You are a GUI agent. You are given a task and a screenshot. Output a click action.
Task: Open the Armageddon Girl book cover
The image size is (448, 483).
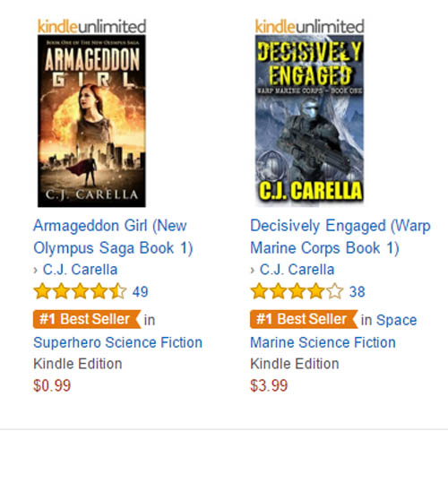[x=91, y=121]
